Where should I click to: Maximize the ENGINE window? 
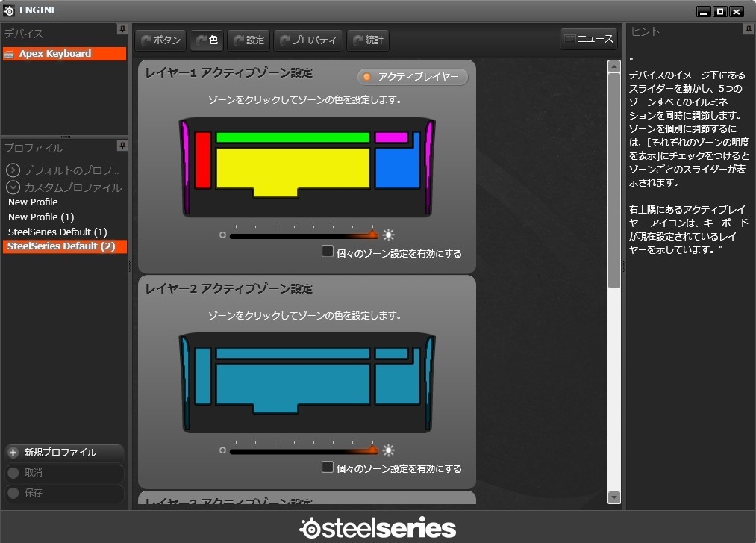[720, 12]
